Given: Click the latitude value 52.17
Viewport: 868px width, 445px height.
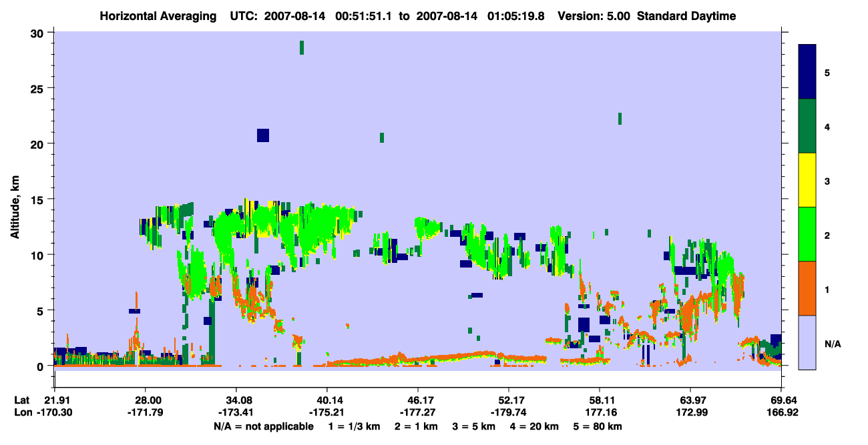Looking at the screenshot, I should 509,400.
